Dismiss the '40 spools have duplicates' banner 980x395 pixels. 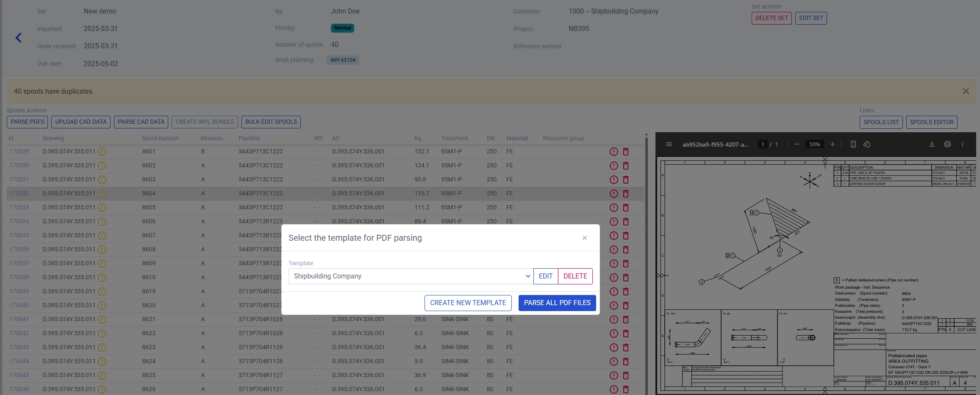[966, 91]
